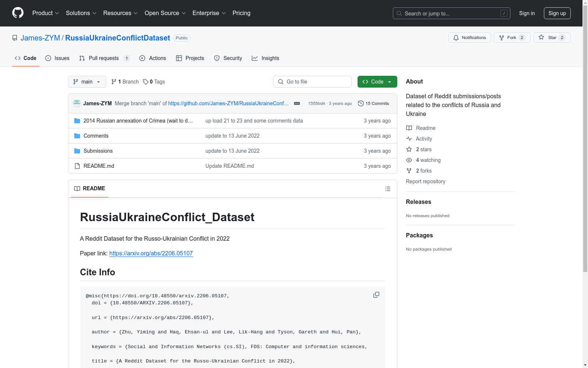Click the folder icon beside Submissions

click(x=77, y=151)
